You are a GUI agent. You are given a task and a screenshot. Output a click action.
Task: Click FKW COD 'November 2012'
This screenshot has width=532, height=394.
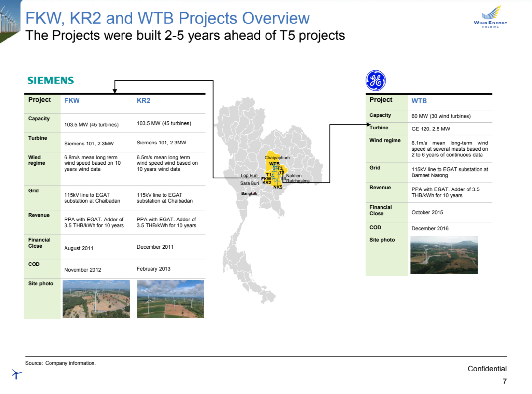point(82,270)
